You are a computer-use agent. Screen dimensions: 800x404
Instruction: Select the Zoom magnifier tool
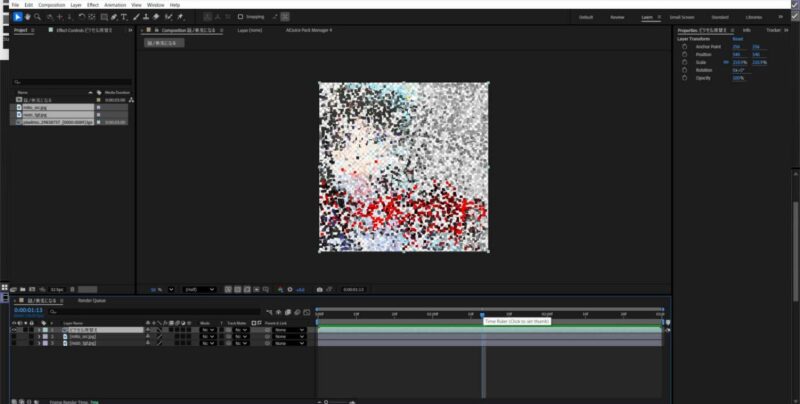click(x=37, y=17)
